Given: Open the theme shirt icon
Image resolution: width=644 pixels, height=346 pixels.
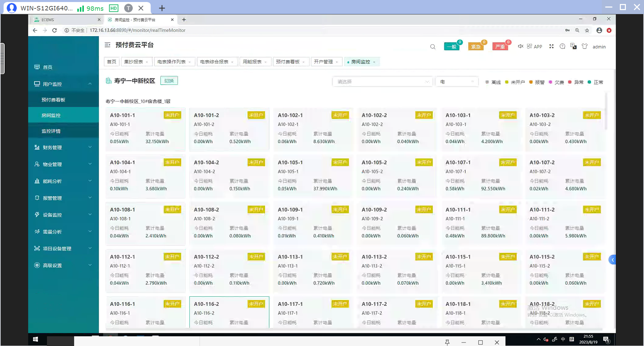Looking at the screenshot, I should pos(585,46).
